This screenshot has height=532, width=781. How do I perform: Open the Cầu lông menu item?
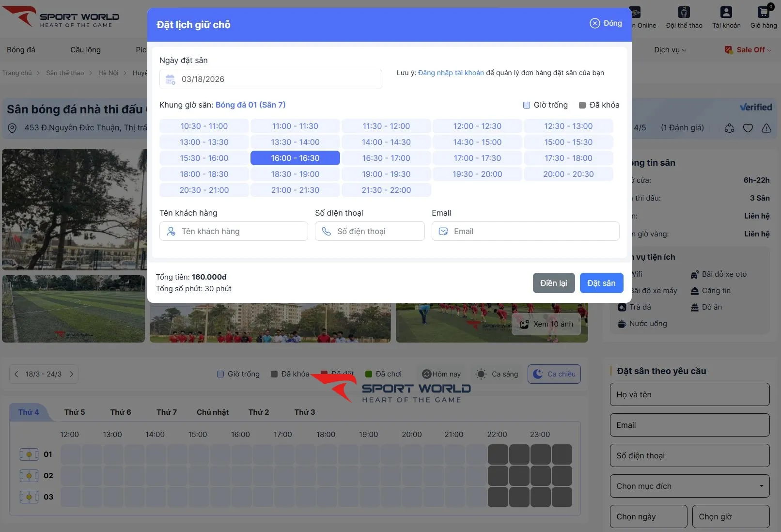point(85,50)
